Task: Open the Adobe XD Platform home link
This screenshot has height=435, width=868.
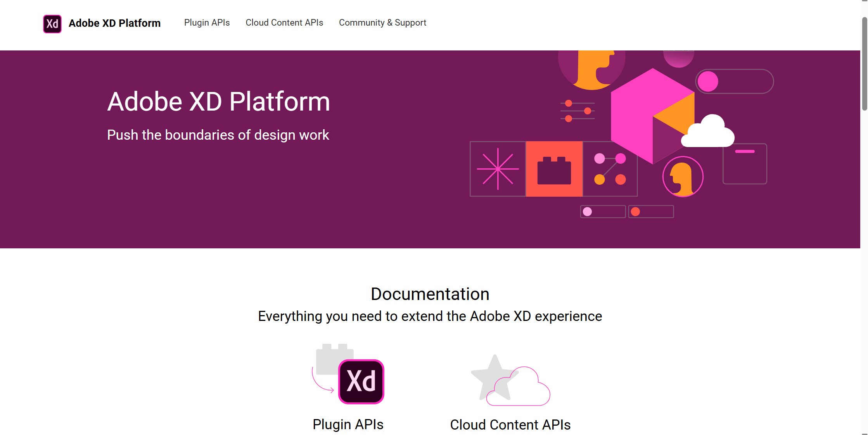Action: [x=114, y=23]
